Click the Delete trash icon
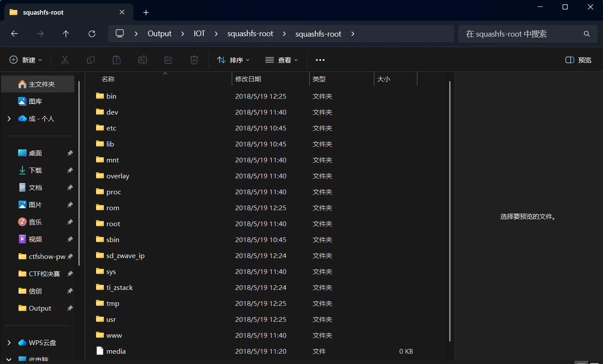This screenshot has height=364, width=603. tap(194, 60)
